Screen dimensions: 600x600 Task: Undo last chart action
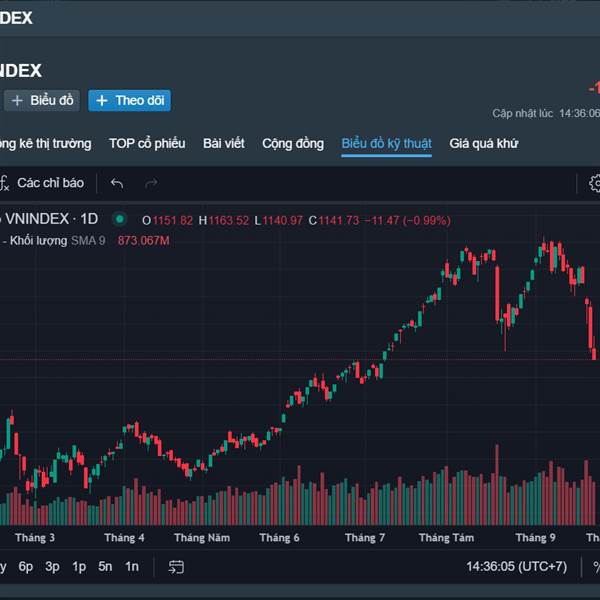pyautogui.click(x=117, y=183)
